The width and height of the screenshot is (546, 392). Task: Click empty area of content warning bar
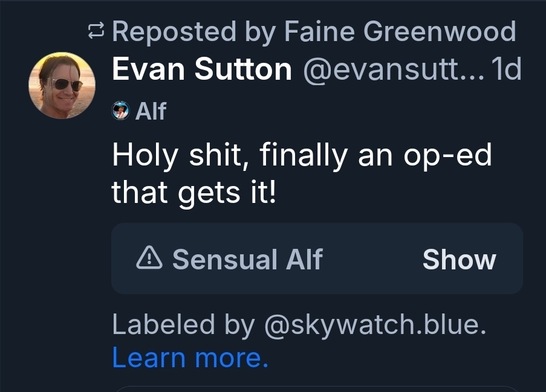pyautogui.click(x=369, y=259)
